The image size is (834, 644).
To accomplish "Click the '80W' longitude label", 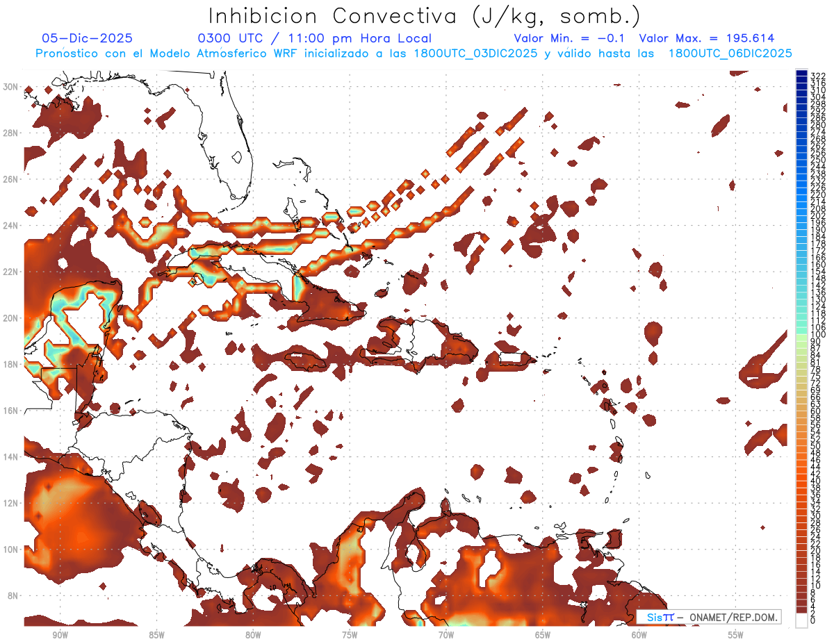I will point(253,636).
